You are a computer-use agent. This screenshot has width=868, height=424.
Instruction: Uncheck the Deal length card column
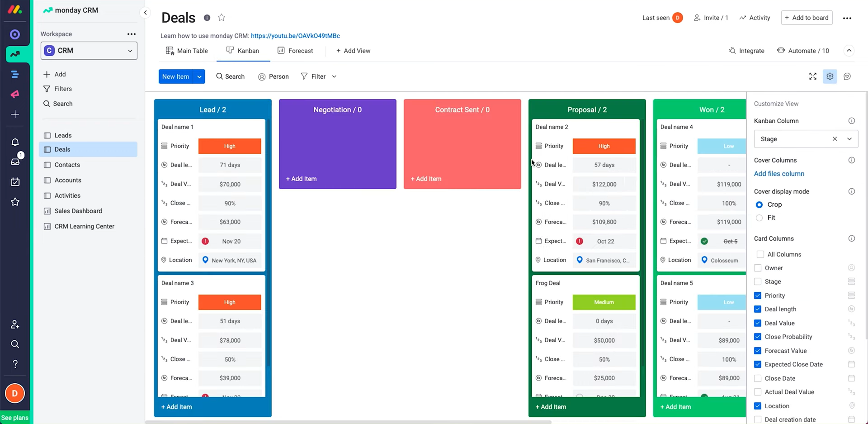click(x=758, y=309)
